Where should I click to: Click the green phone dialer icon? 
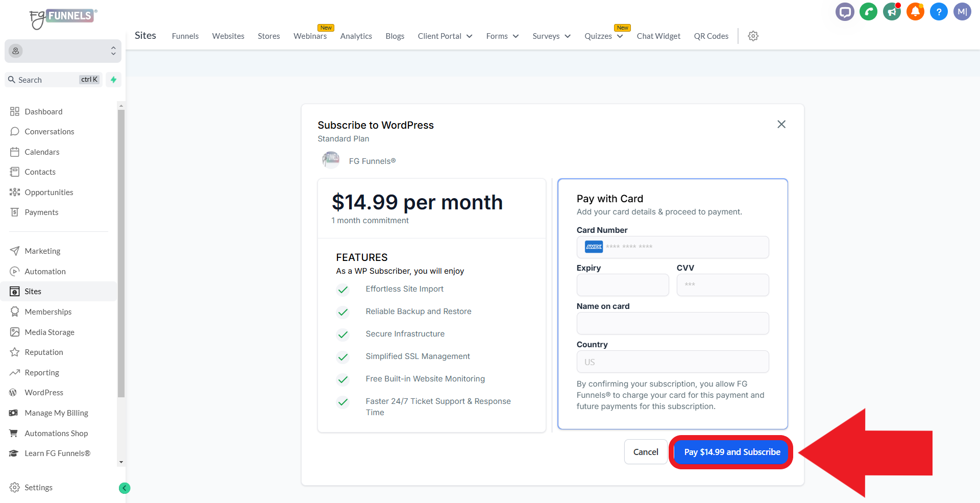tap(868, 11)
